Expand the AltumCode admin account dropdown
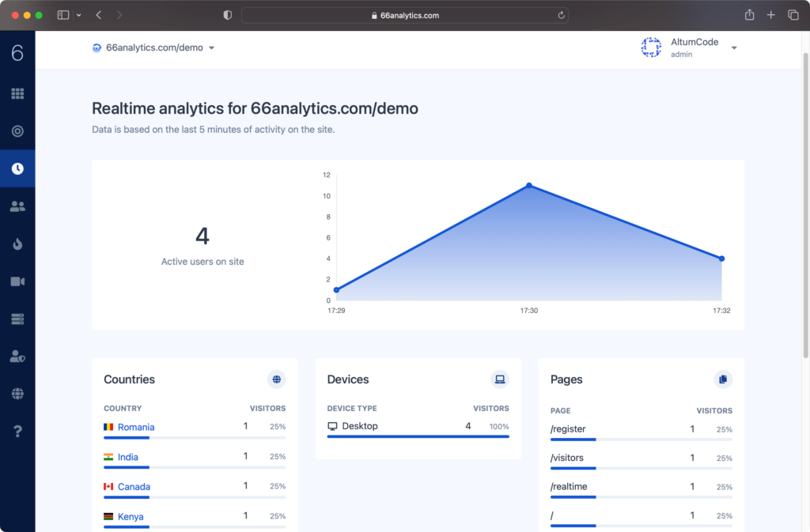This screenshot has height=532, width=810. [734, 47]
